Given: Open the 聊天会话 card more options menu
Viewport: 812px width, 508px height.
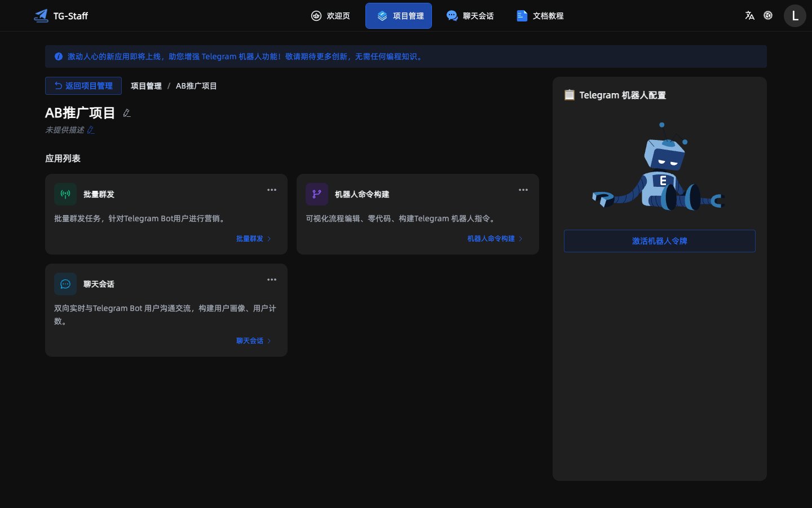Looking at the screenshot, I should [272, 279].
